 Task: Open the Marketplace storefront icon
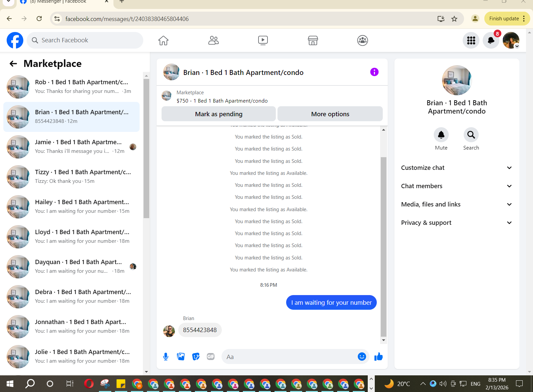(x=313, y=40)
